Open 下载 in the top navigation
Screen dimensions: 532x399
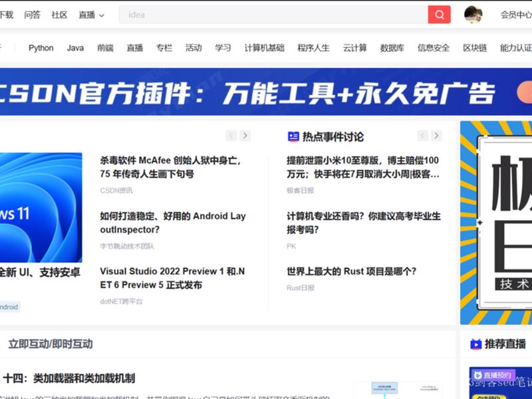6,15
